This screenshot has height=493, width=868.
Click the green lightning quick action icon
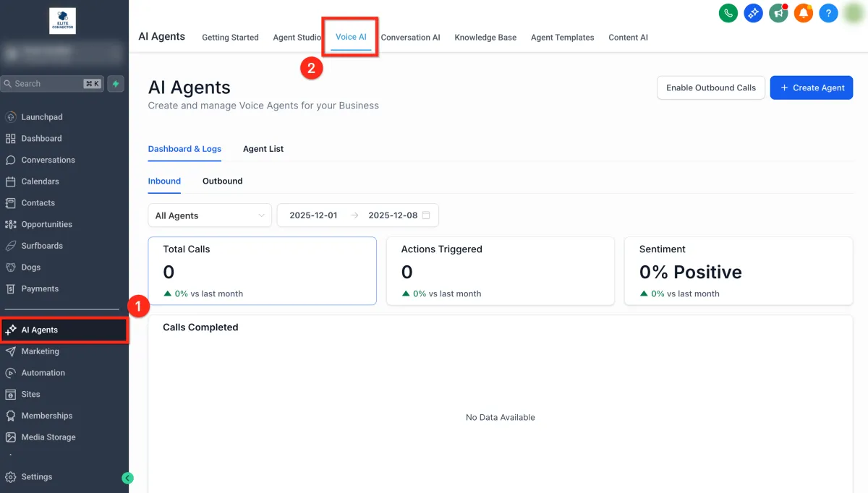coord(116,84)
